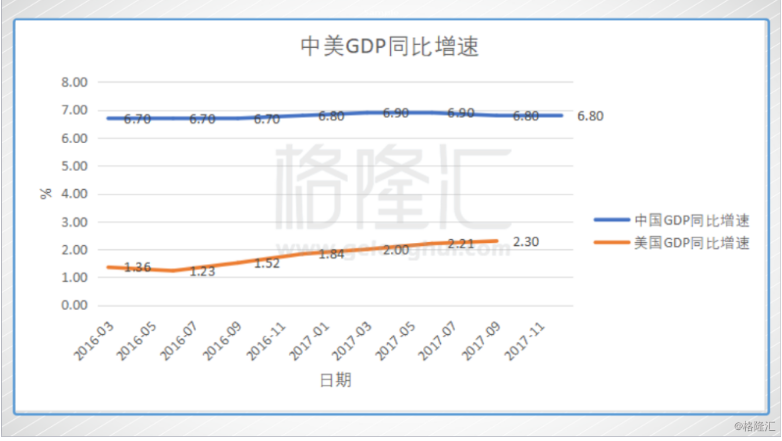782x441 pixels.
Task: Click the x-axis date label 2017-07
Action: [x=438, y=341]
